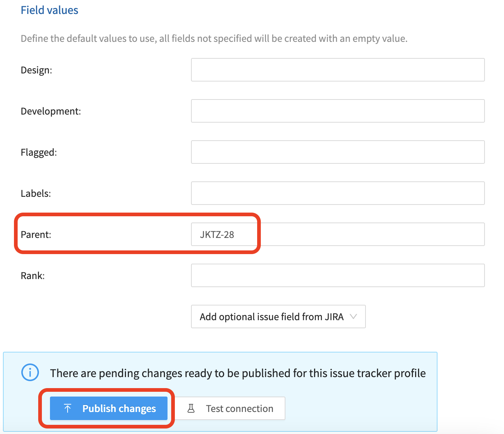
Task: Click inside the Development input field
Action: pos(338,111)
